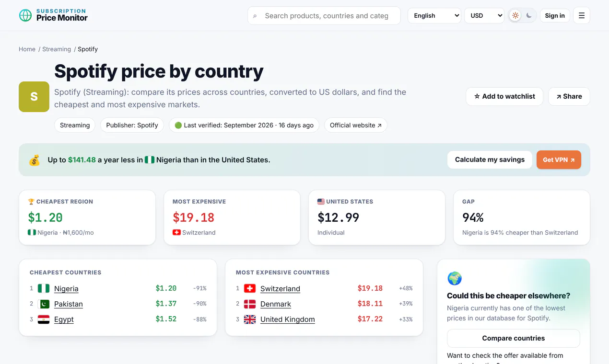The width and height of the screenshot is (609, 364).
Task: Click the 'Could this be cheaper elsewhere?' heading
Action: pyautogui.click(x=508, y=296)
